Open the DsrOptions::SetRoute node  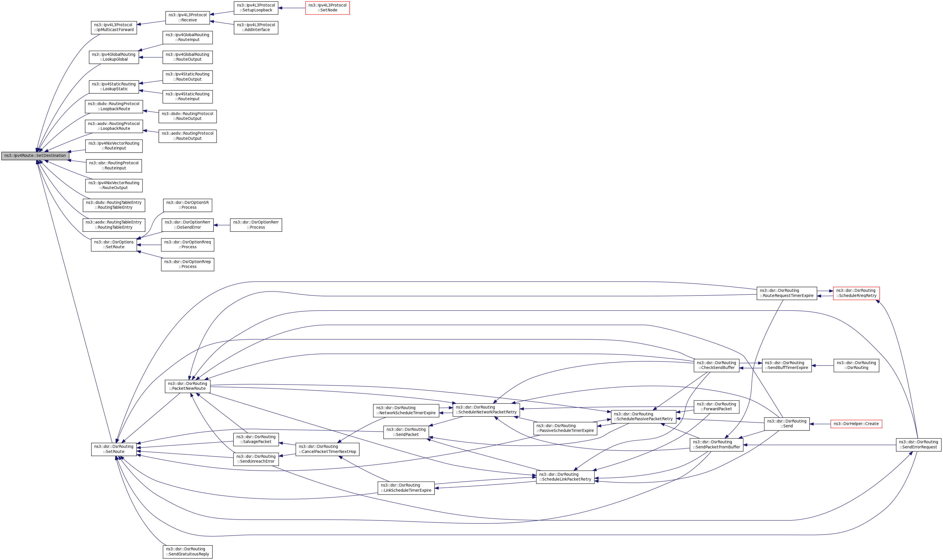coord(114,245)
